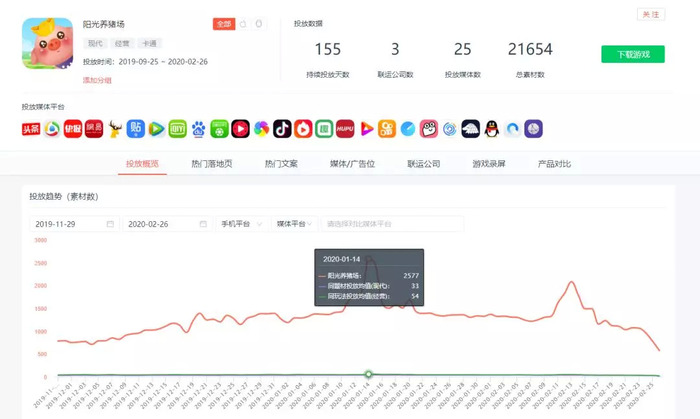The image size is (700, 419).
Task: Click the 添加分组 link
Action: click(x=97, y=80)
